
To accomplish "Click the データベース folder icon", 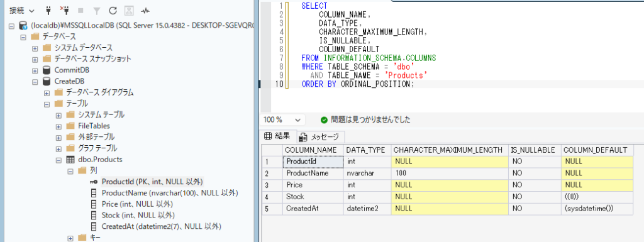I will 35,37.
